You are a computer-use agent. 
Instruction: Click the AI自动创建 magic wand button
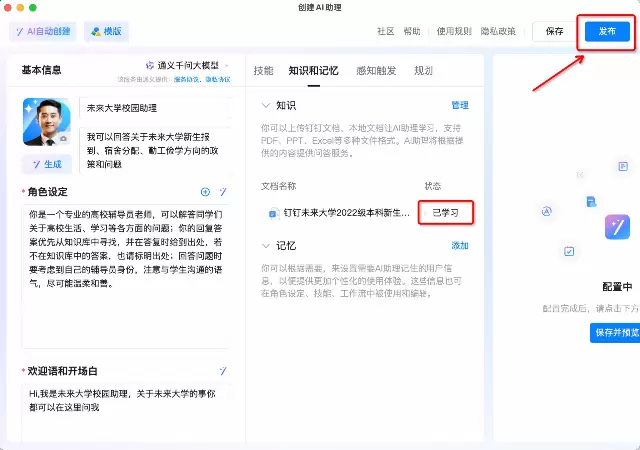[42, 31]
